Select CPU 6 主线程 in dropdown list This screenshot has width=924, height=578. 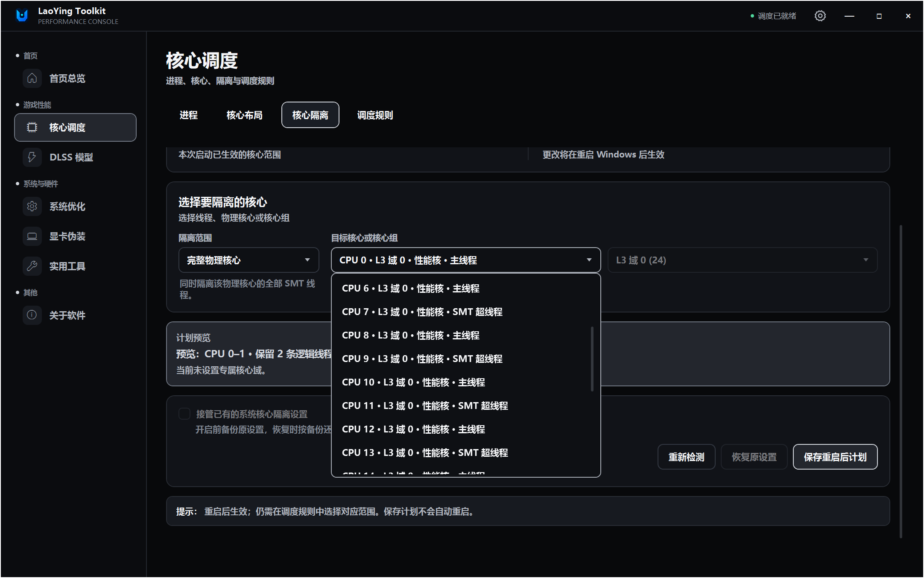pos(461,288)
